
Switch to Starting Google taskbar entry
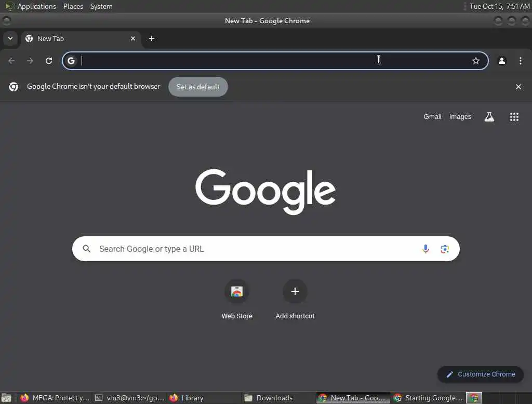[428, 398]
